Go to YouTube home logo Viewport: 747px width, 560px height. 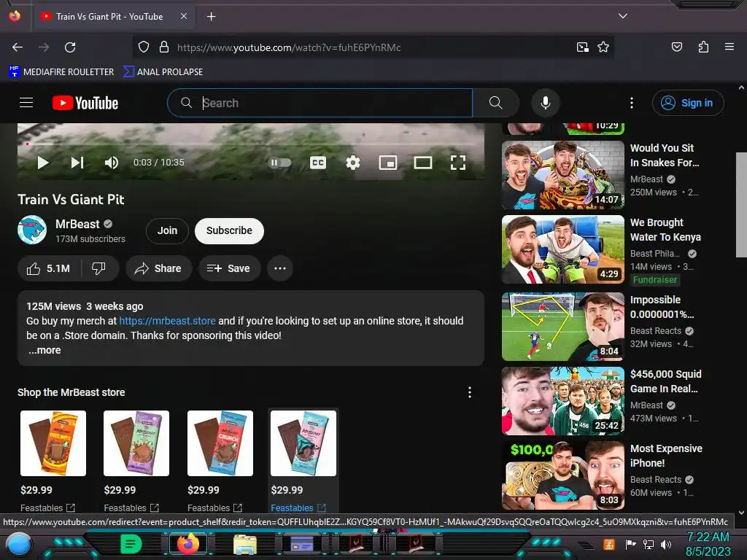(85, 103)
